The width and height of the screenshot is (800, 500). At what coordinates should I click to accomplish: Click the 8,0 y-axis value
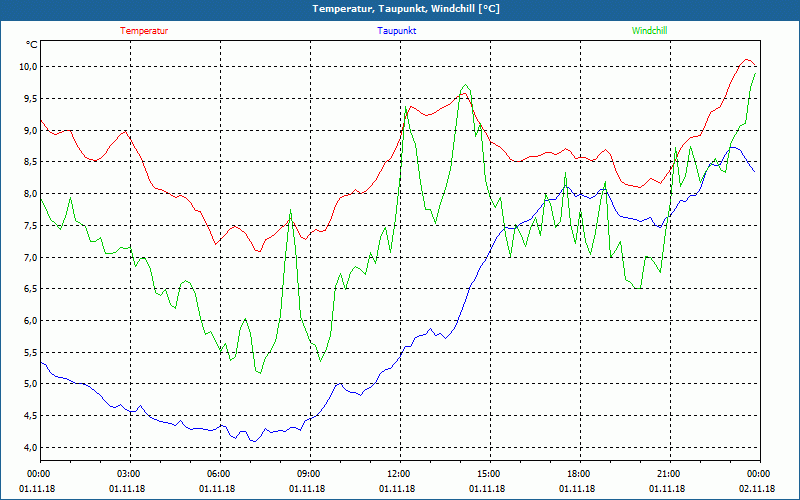click(x=31, y=194)
